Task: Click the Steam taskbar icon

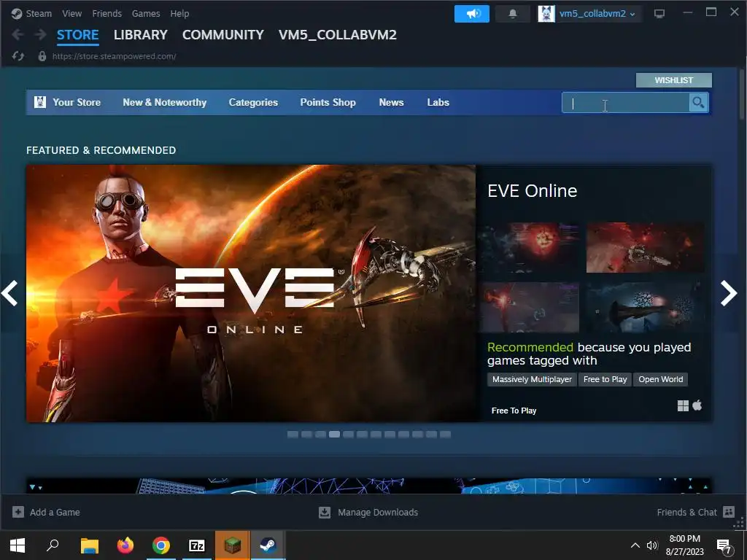Action: pyautogui.click(x=268, y=545)
